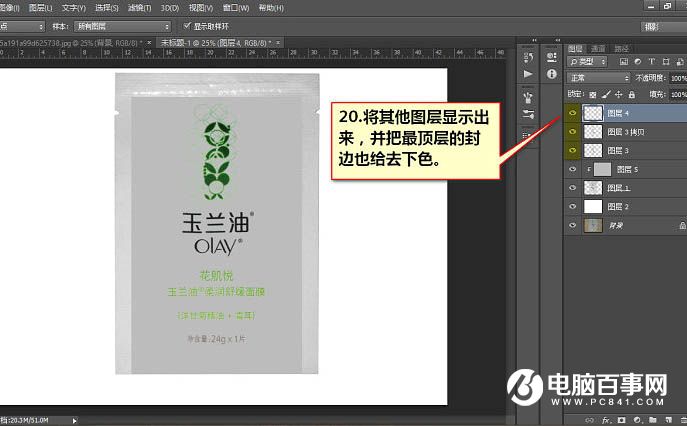Close the 未标题-1 document tab

point(278,43)
